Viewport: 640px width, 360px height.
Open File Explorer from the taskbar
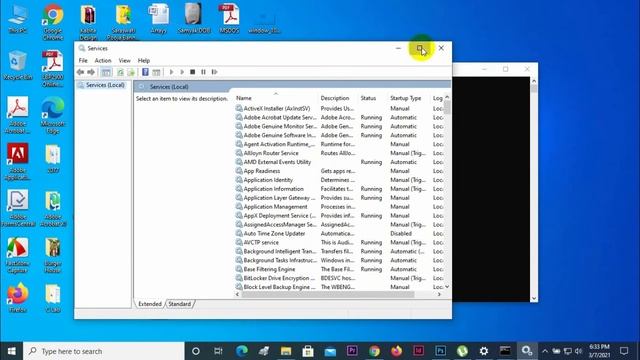tap(286, 351)
